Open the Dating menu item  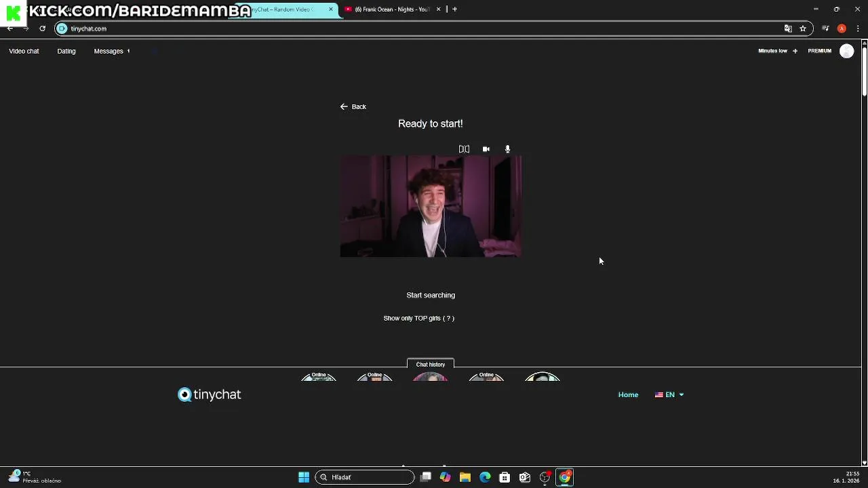66,51
